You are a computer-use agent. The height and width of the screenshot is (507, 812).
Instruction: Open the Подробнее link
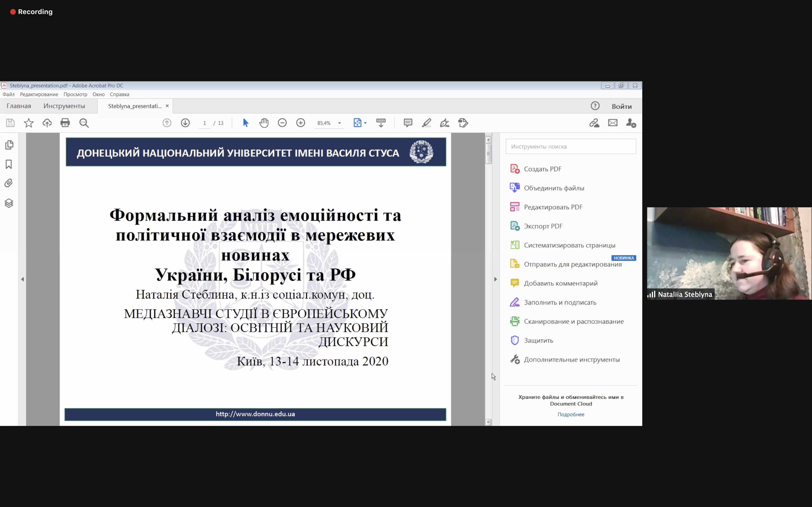(571, 414)
